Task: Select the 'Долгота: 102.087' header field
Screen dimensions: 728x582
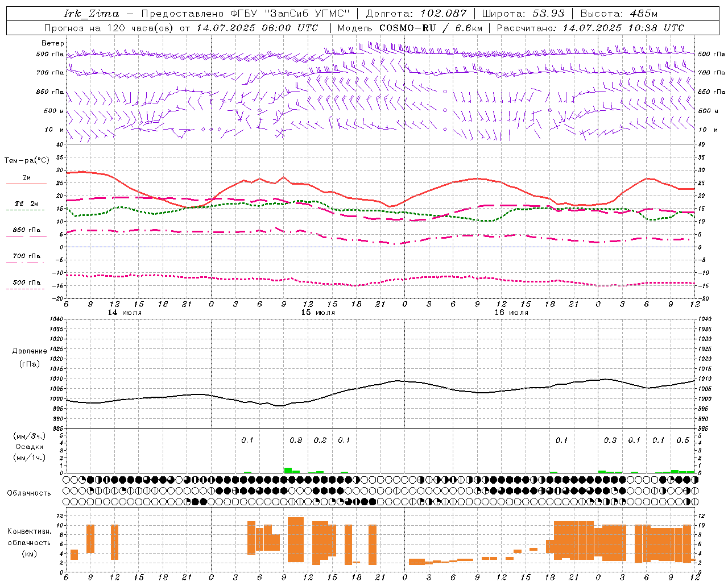Action: pos(416,14)
